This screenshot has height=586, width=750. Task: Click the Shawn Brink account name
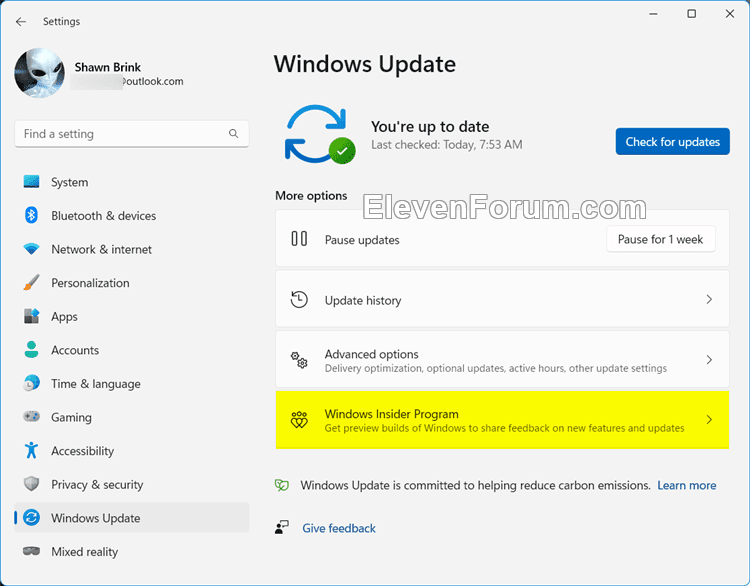coord(108,67)
